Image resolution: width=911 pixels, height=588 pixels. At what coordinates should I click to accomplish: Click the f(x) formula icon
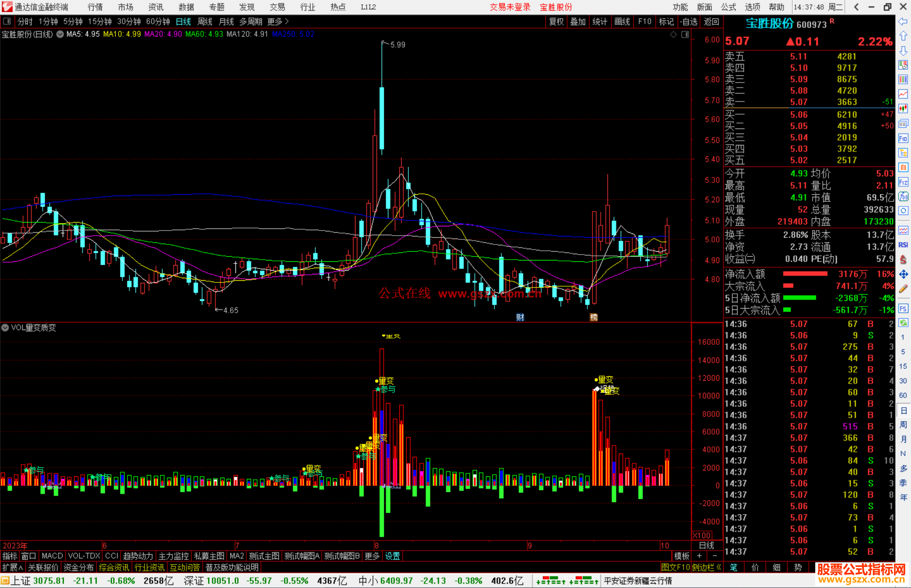(x=903, y=196)
